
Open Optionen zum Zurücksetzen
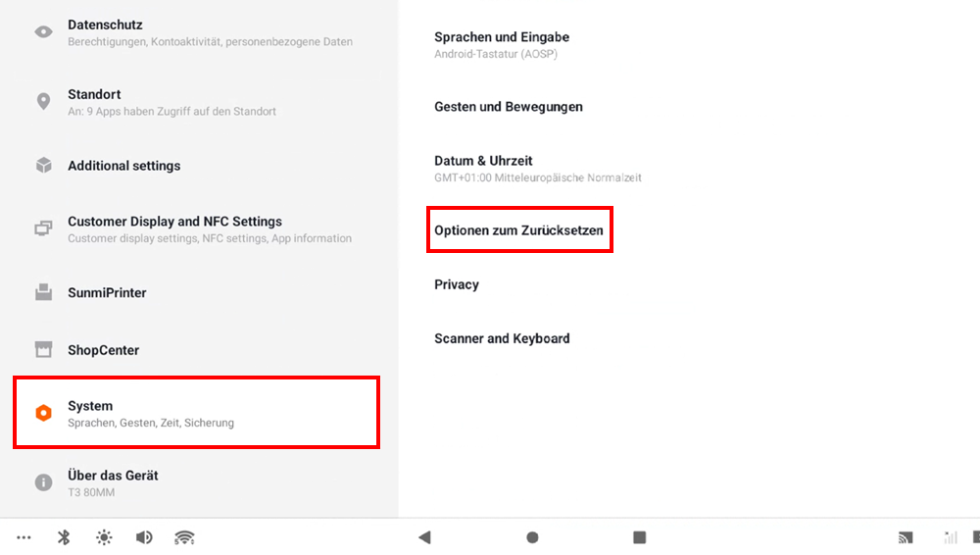click(x=518, y=230)
